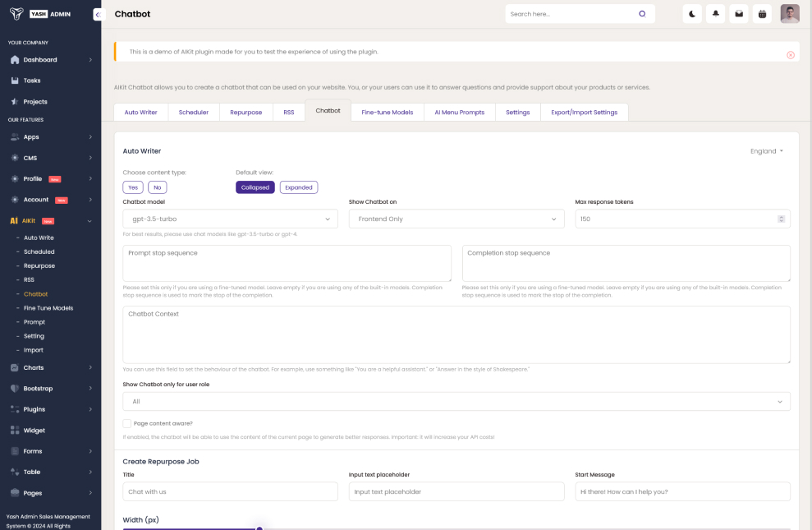Open the user role All dropdown
This screenshot has height=530, width=812.
[456, 402]
